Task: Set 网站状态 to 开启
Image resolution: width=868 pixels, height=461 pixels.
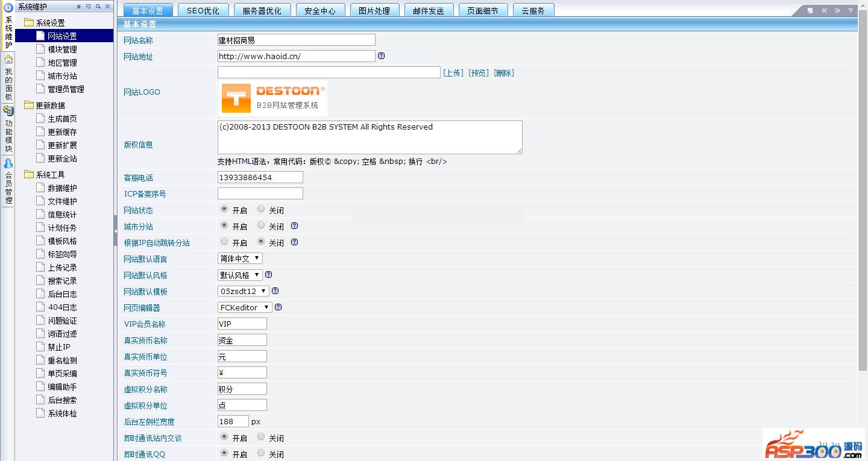Action: (x=224, y=209)
